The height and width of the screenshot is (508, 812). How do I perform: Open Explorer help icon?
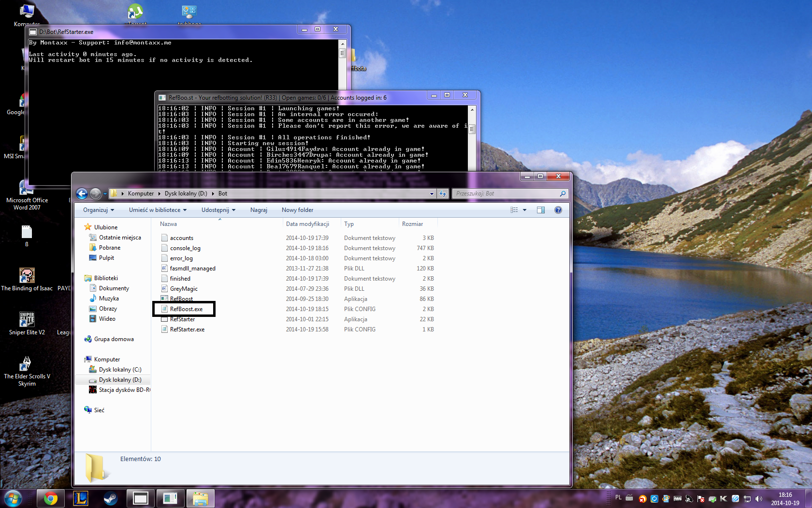point(558,210)
